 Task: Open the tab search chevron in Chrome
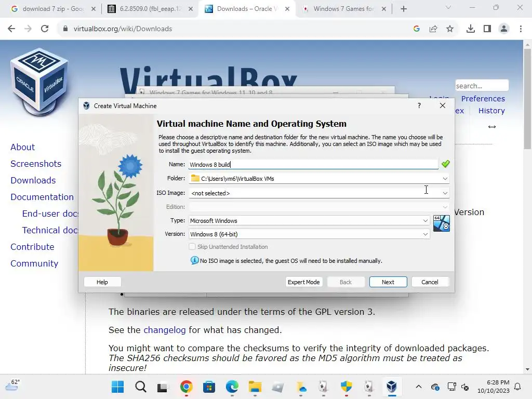tap(448, 7)
